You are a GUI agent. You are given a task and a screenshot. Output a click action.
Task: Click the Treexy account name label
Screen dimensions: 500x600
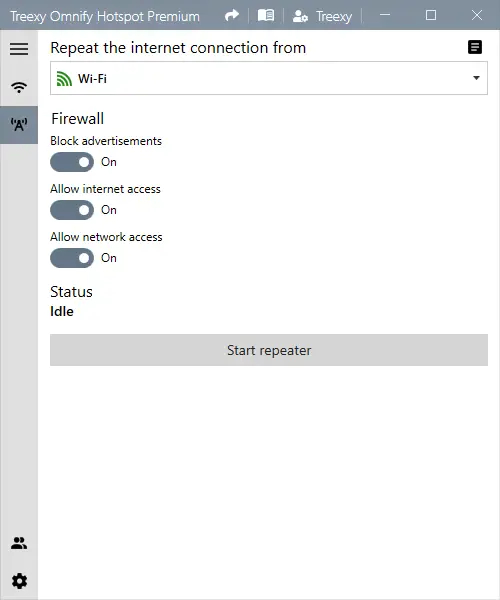(334, 16)
